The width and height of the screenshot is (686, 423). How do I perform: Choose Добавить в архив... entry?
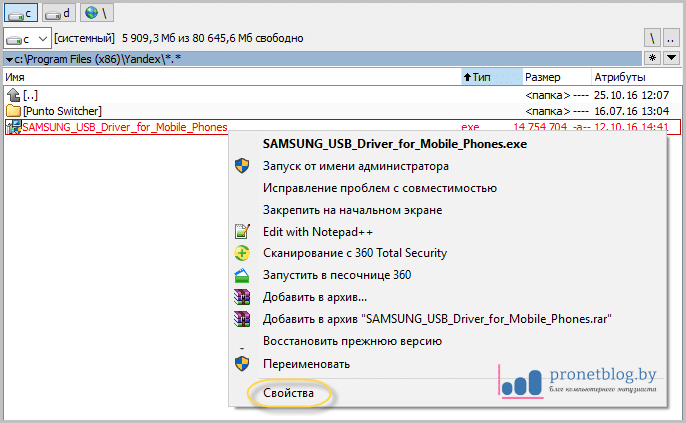click(315, 297)
